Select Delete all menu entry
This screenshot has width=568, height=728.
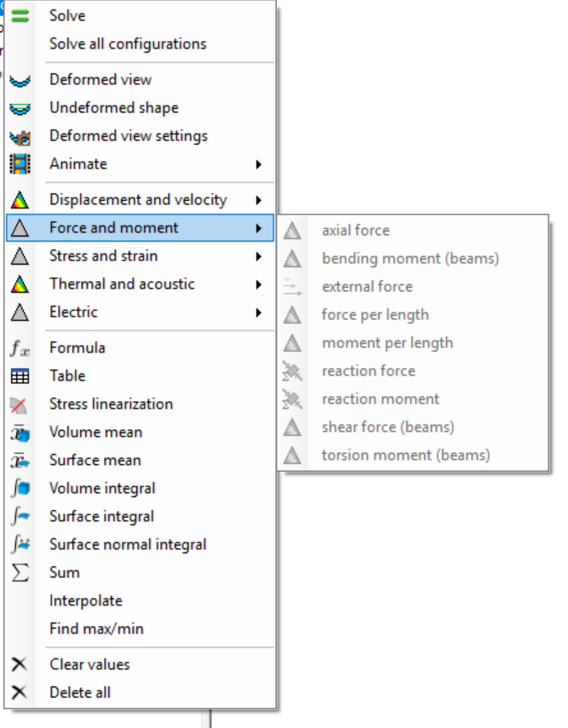click(x=80, y=692)
